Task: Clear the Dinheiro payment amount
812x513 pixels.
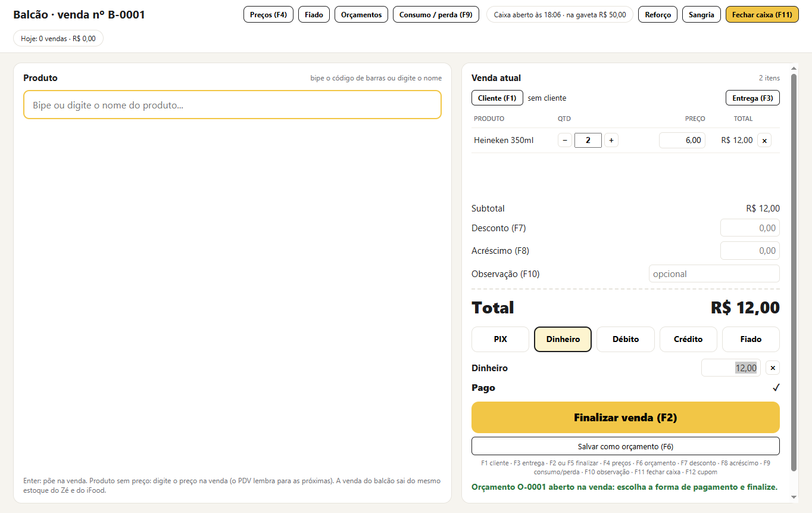Action: click(x=773, y=368)
